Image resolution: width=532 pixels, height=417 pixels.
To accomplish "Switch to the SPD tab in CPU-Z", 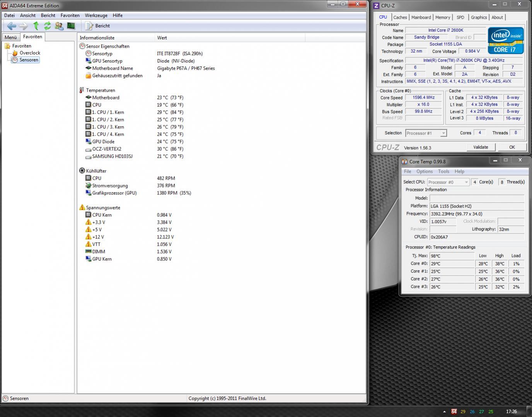I will pyautogui.click(x=460, y=17).
